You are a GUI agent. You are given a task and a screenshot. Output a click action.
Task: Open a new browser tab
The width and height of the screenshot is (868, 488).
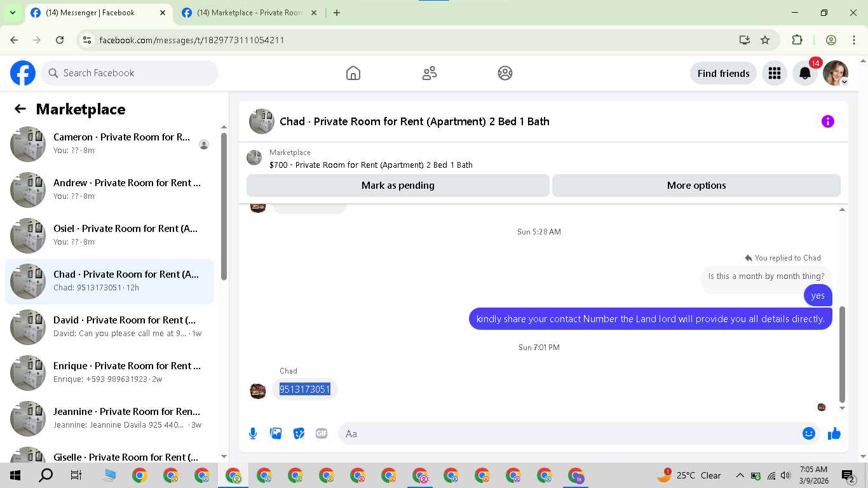(x=337, y=13)
